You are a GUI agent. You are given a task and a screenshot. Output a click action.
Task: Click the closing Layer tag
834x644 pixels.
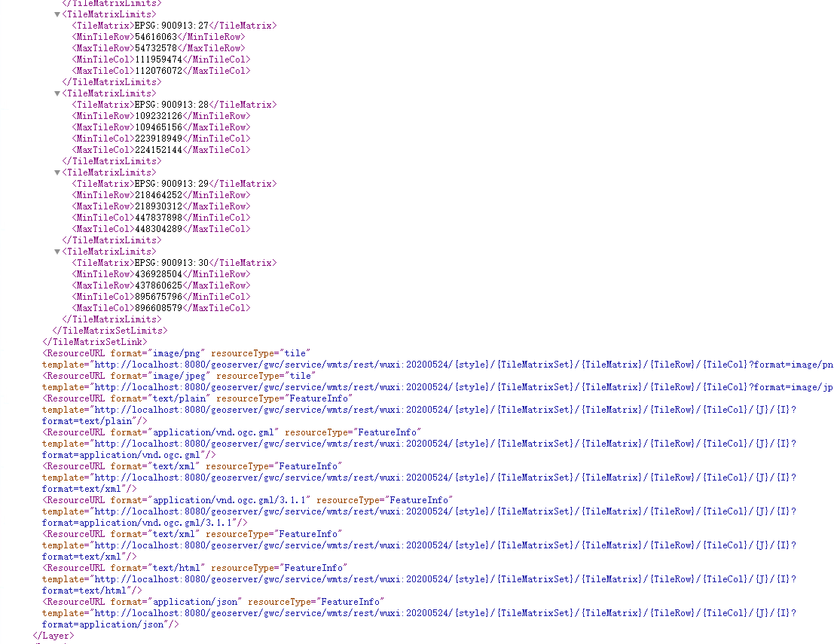(53, 636)
